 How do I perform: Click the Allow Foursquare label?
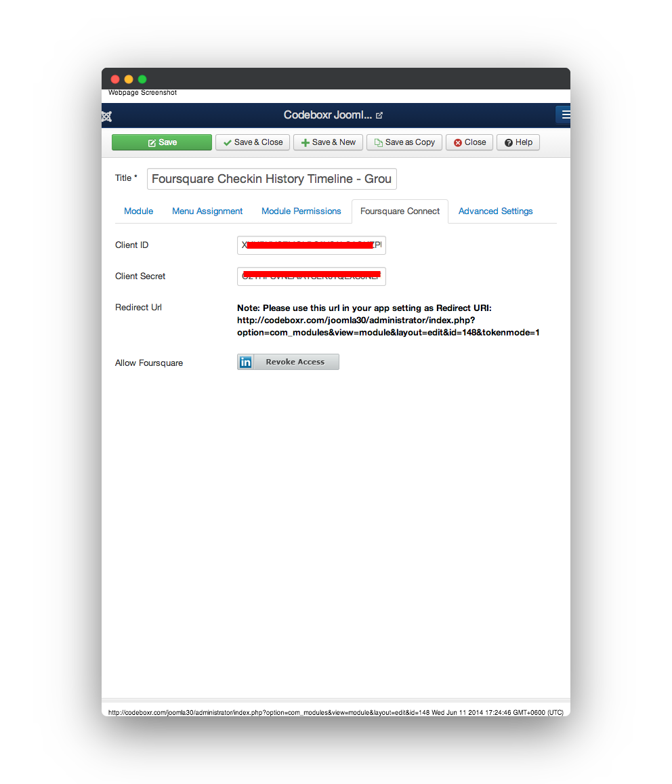click(x=149, y=363)
